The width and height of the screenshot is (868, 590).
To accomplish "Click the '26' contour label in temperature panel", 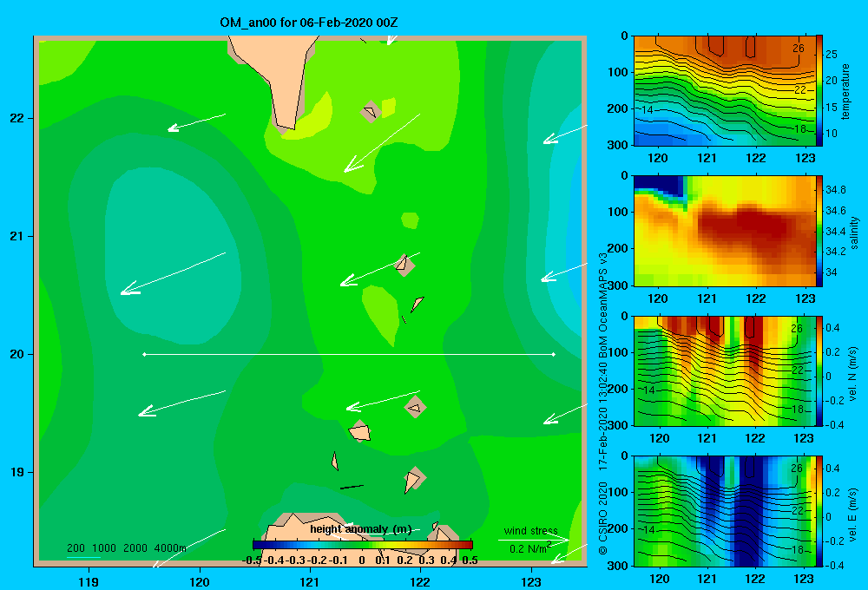I will click(x=798, y=48).
